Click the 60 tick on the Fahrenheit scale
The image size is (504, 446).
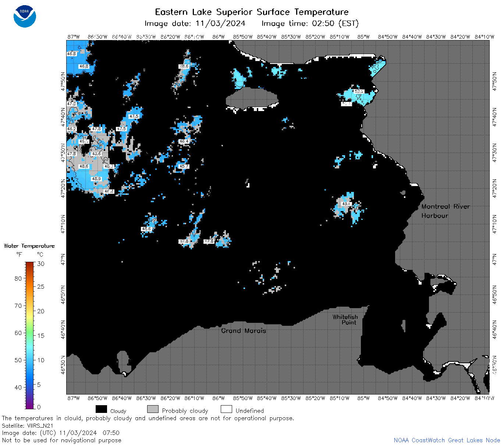point(18,333)
